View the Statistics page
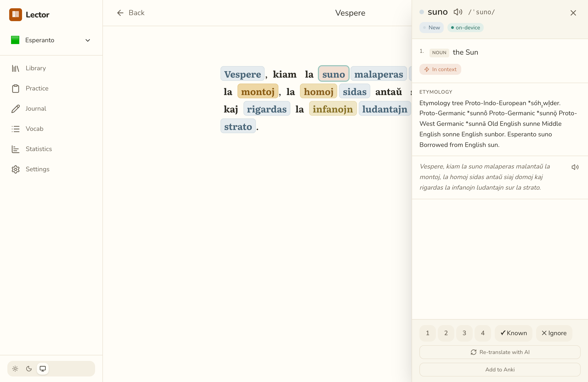588x382 pixels. [51, 149]
